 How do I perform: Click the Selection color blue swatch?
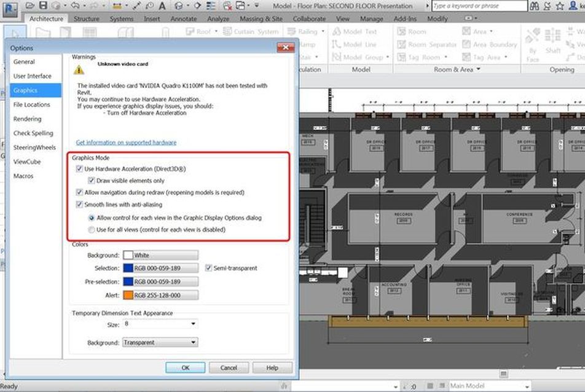coord(128,268)
